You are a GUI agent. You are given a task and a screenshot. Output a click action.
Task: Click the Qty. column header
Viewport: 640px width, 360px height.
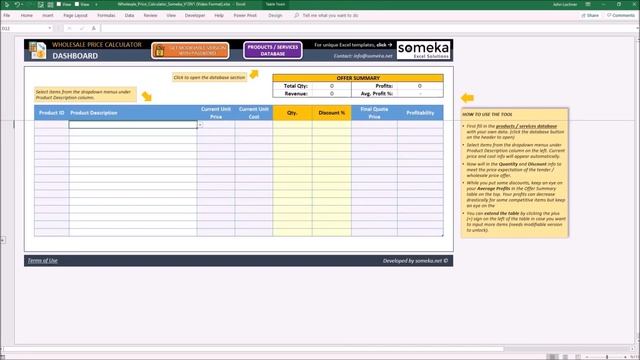click(x=292, y=113)
